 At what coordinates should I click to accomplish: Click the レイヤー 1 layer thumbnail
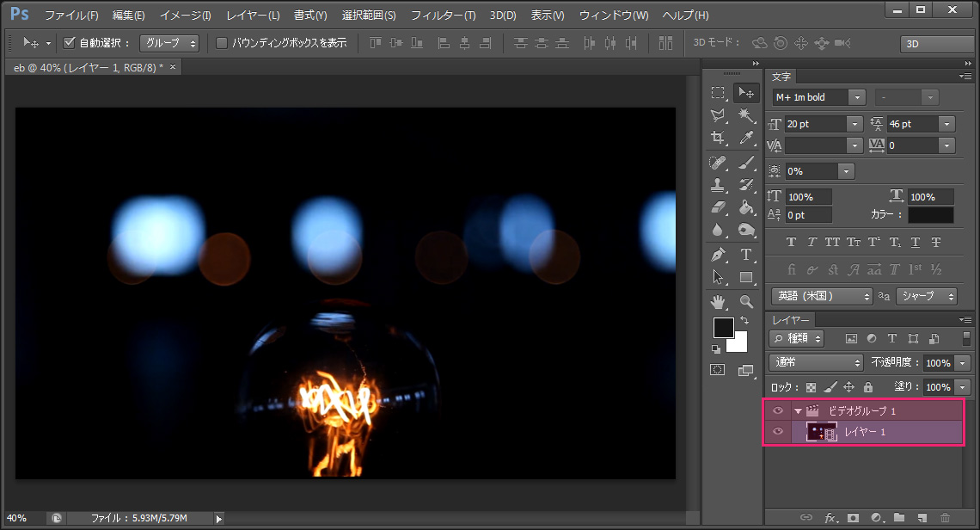(821, 432)
